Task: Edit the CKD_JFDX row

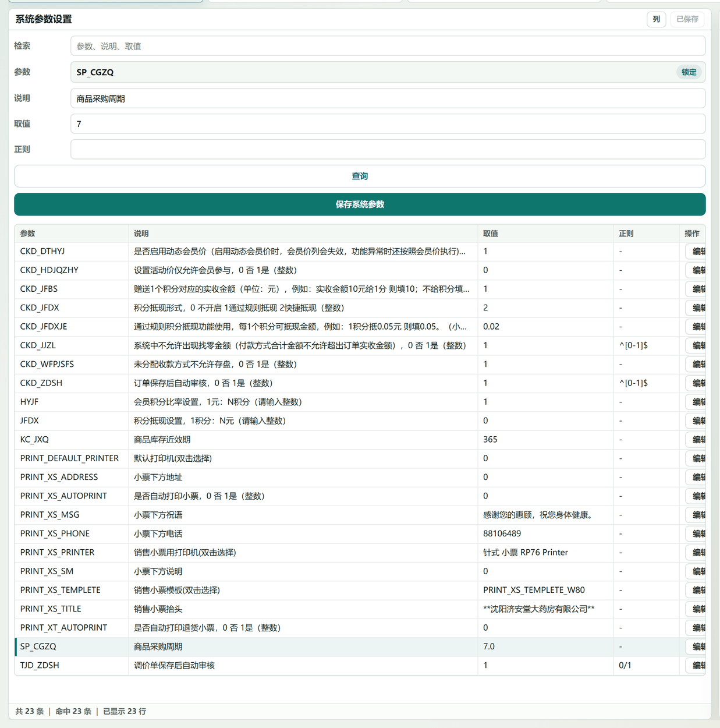Action: [x=696, y=308]
